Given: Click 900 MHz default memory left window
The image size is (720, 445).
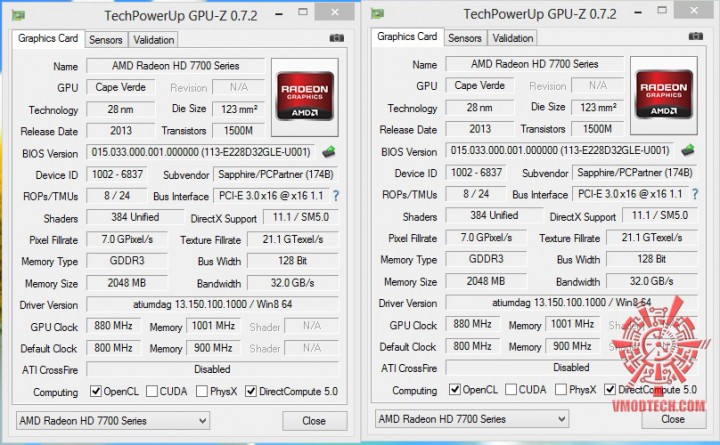Looking at the screenshot, I should (214, 348).
